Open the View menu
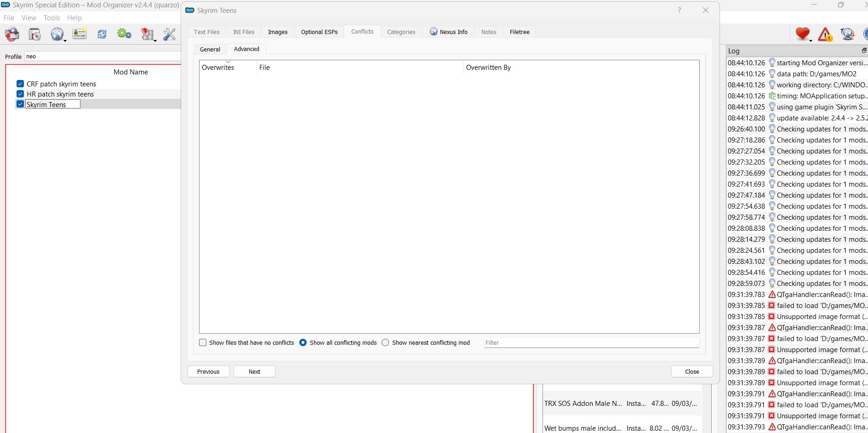 click(29, 17)
